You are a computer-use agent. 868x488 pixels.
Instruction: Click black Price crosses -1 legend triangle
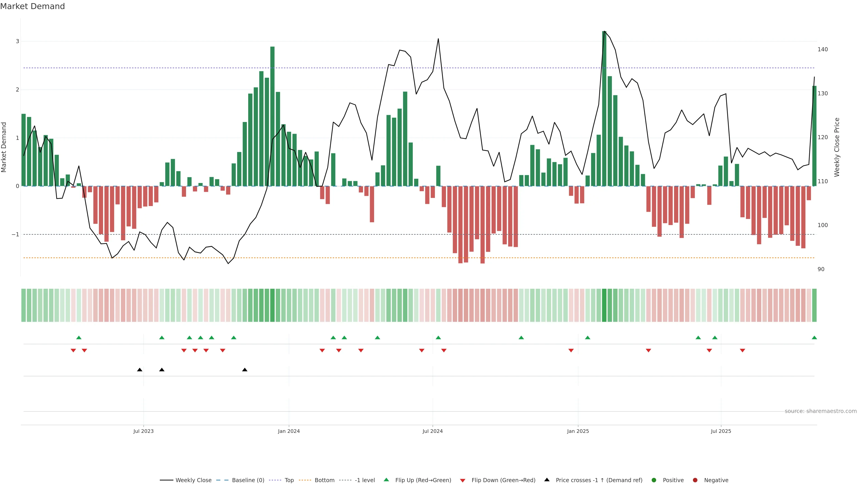[547, 480]
